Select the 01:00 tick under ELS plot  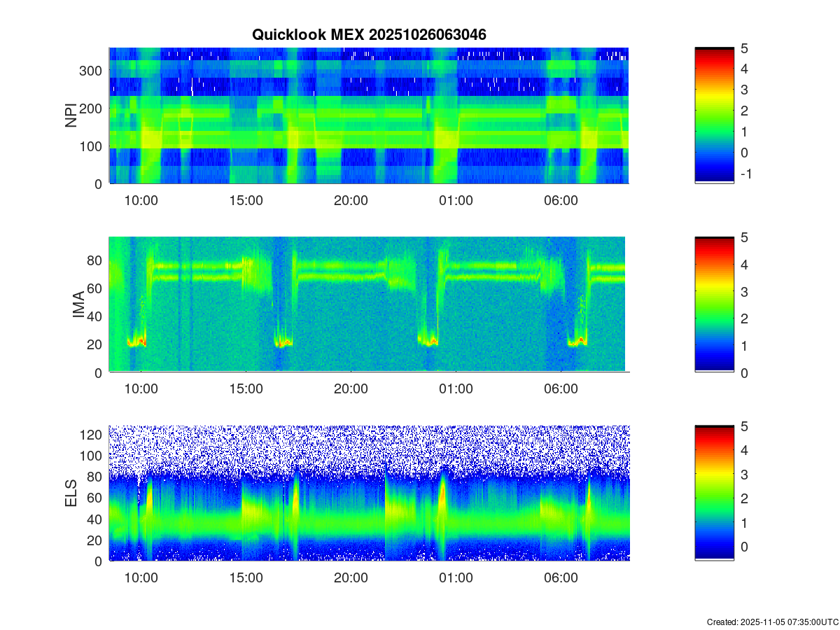pyautogui.click(x=456, y=578)
